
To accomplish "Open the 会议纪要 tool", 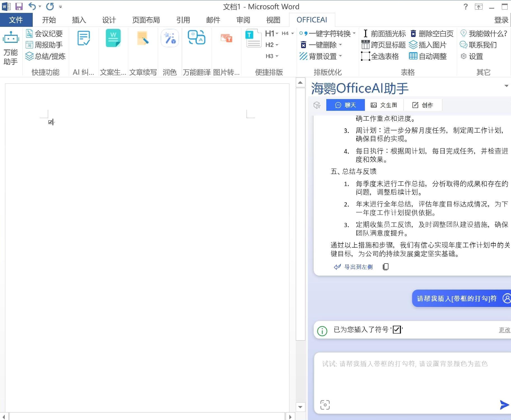I will tap(44, 34).
